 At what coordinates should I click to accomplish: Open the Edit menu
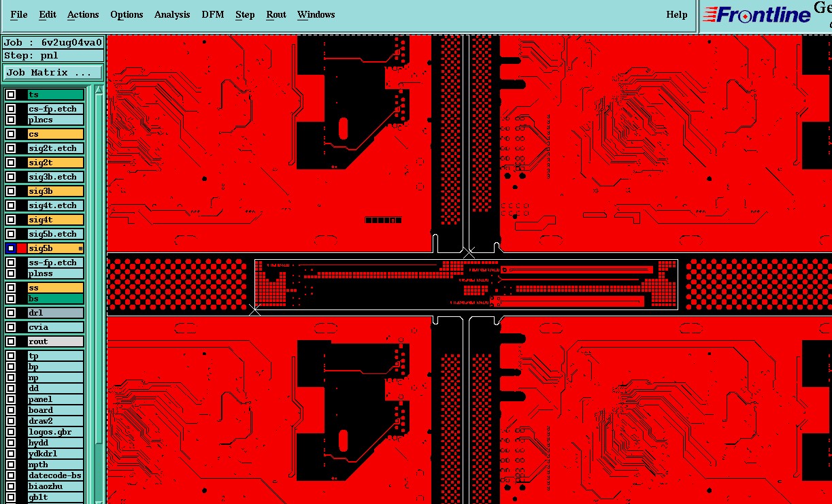[x=48, y=14]
